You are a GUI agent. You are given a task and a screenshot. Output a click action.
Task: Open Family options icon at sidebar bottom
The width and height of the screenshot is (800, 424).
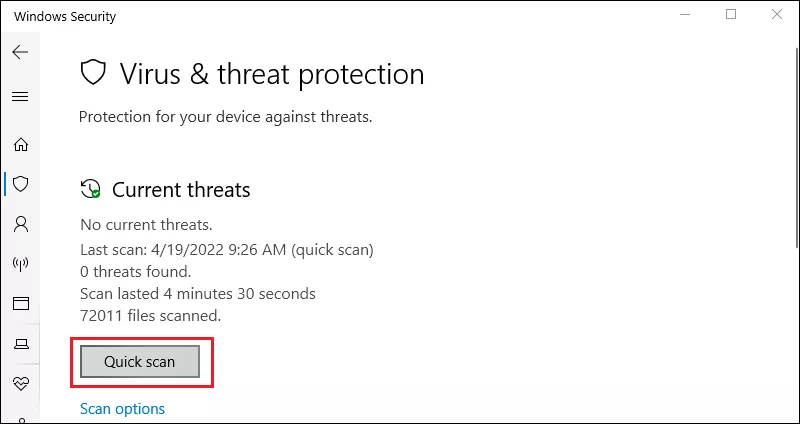20,420
